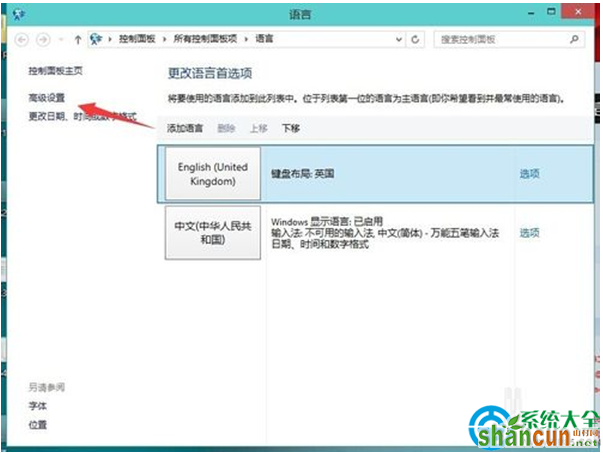Screen dimensions: 603x453
Task: Click 下移 in the language toolbar
Action: (291, 128)
